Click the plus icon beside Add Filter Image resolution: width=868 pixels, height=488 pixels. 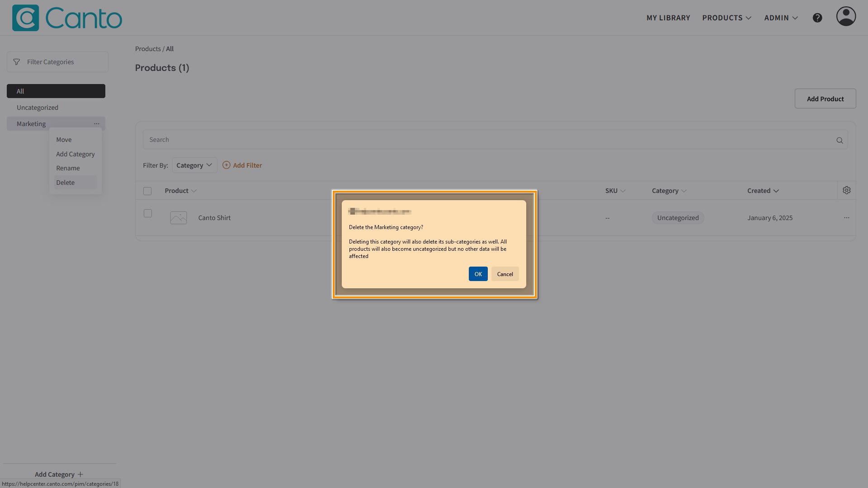(226, 165)
